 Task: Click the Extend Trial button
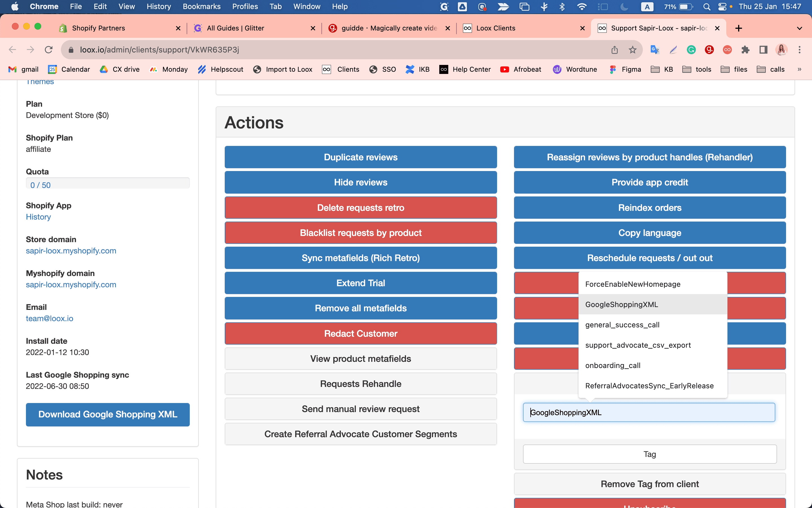(x=361, y=283)
